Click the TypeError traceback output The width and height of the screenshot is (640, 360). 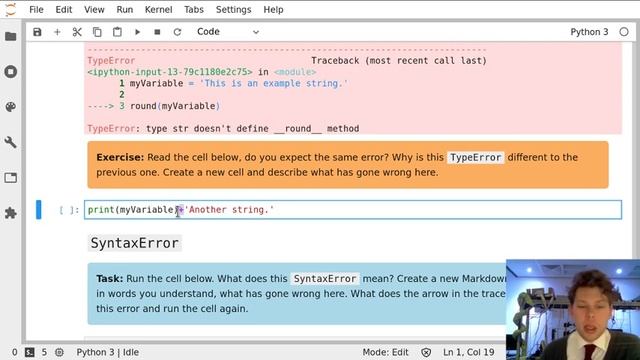(x=353, y=89)
